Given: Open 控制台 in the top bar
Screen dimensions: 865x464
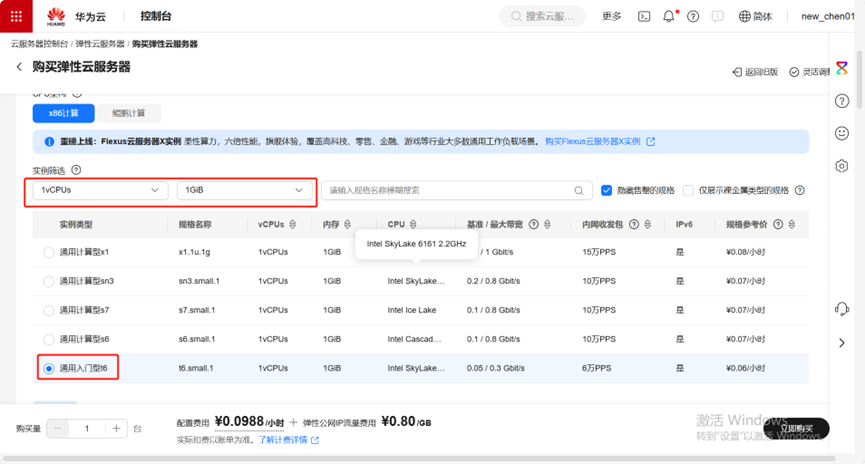Looking at the screenshot, I should 156,17.
